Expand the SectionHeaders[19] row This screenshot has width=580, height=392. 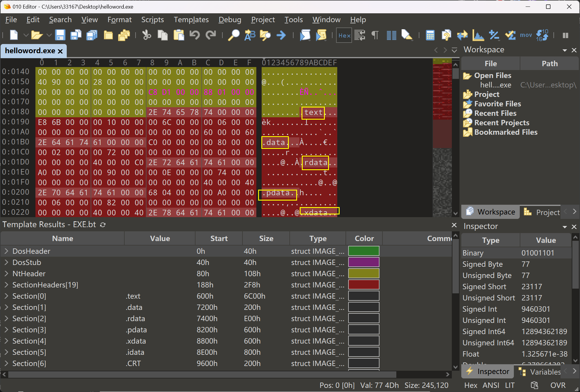pos(6,285)
